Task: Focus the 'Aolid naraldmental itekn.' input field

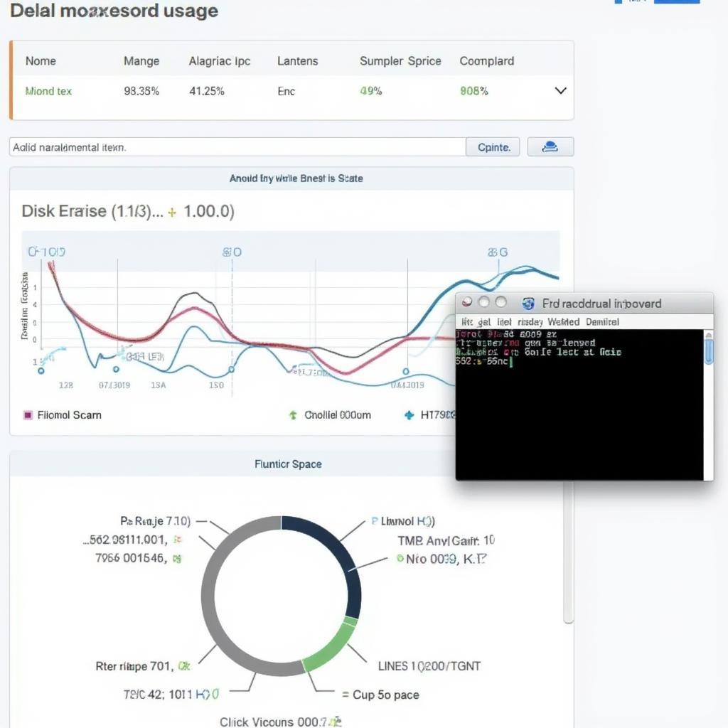Action: click(x=237, y=147)
